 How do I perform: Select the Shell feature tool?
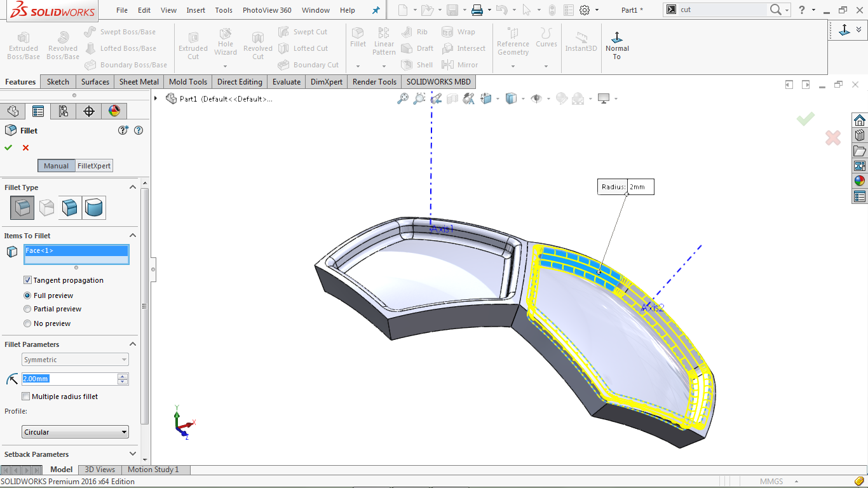417,64
